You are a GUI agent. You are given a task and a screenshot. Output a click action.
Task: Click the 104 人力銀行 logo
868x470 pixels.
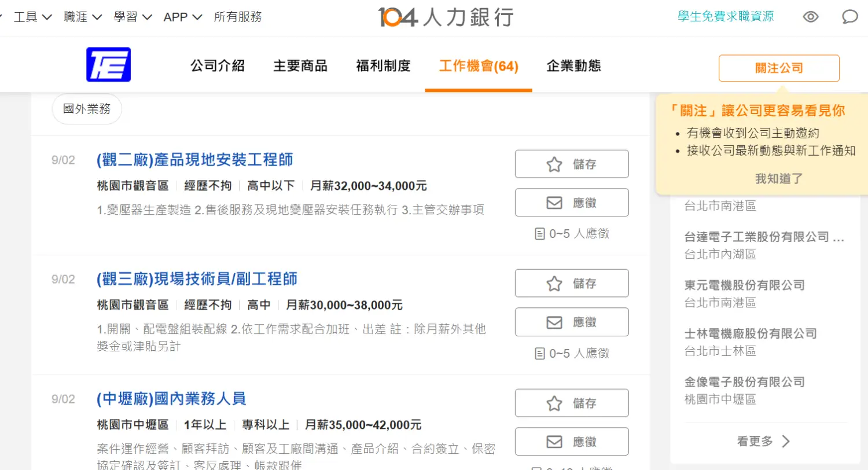[x=446, y=17]
